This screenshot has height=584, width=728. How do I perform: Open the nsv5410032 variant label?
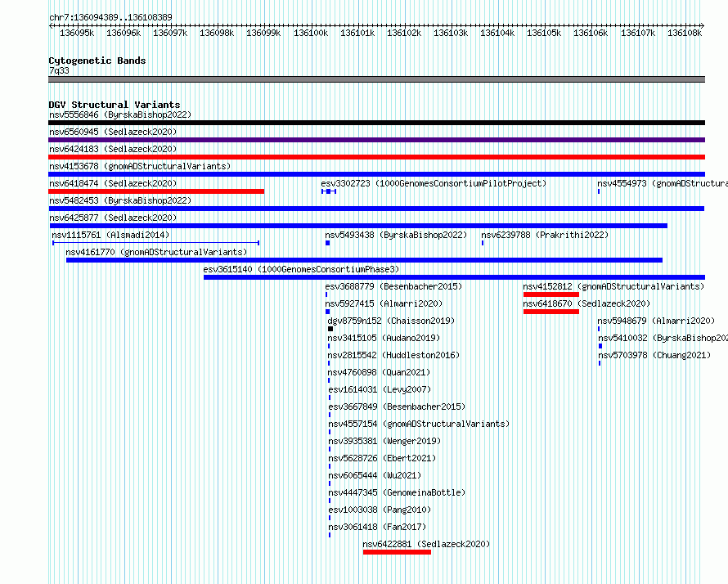(663, 338)
